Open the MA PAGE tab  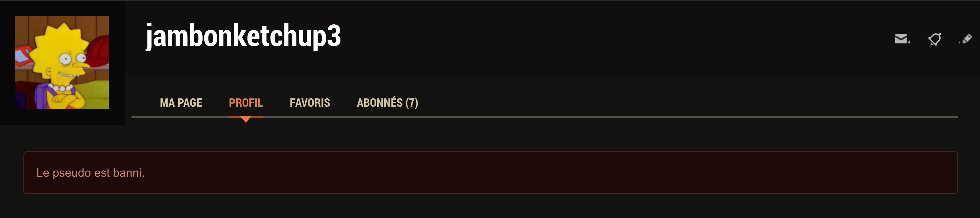click(181, 103)
